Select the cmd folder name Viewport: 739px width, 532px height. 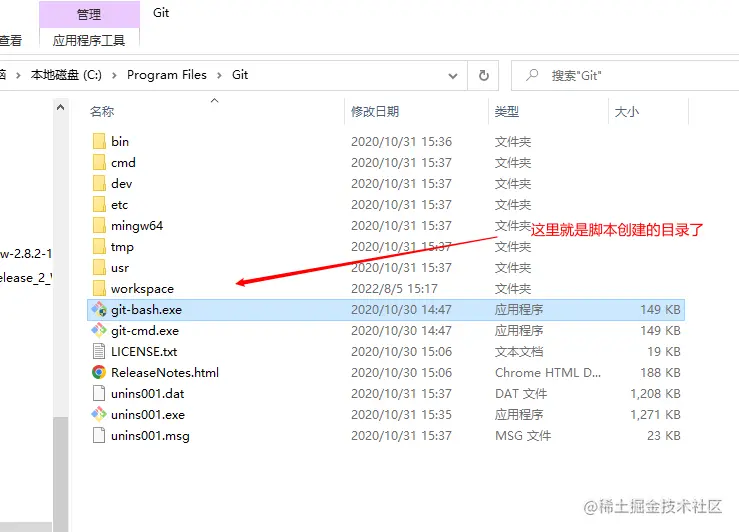click(x=123, y=162)
